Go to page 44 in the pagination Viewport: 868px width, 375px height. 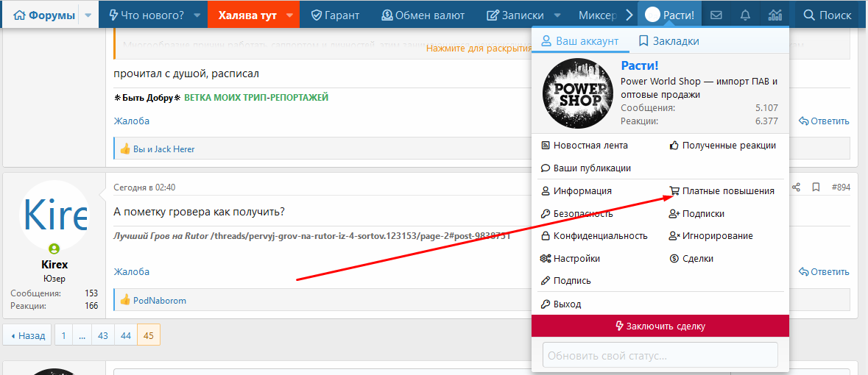coord(126,335)
